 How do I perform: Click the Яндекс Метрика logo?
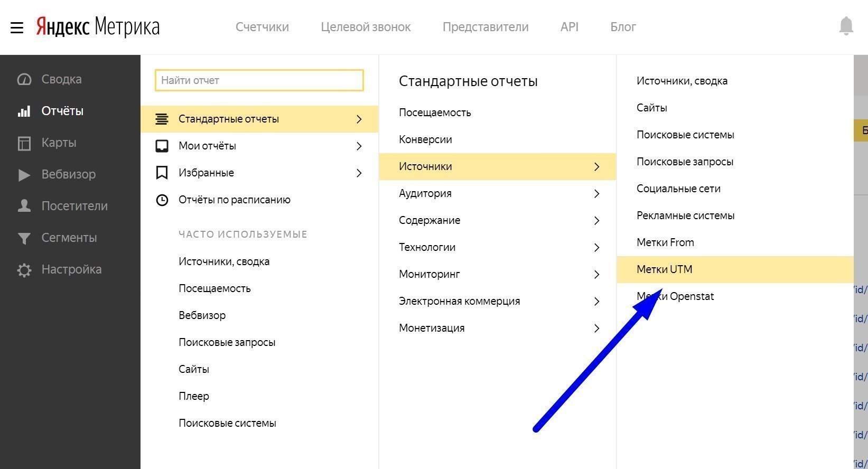tap(98, 27)
